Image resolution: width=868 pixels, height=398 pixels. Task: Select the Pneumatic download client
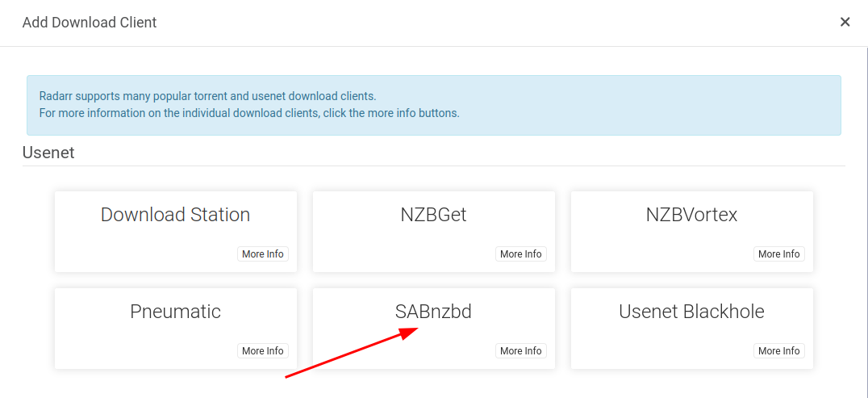[176, 328]
